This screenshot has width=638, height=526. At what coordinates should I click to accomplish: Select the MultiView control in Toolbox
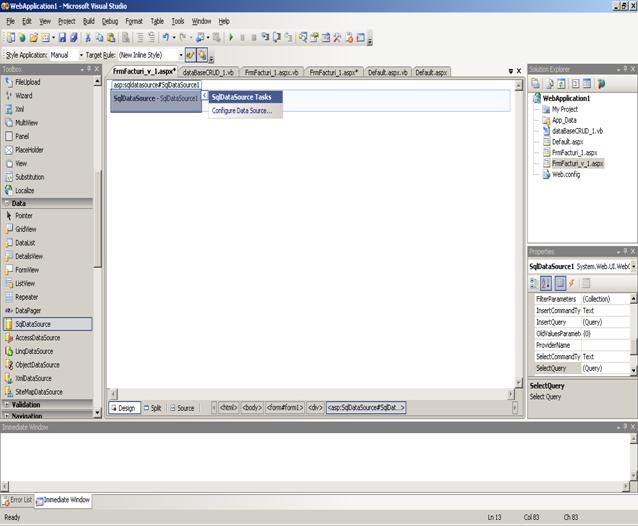click(x=47, y=122)
